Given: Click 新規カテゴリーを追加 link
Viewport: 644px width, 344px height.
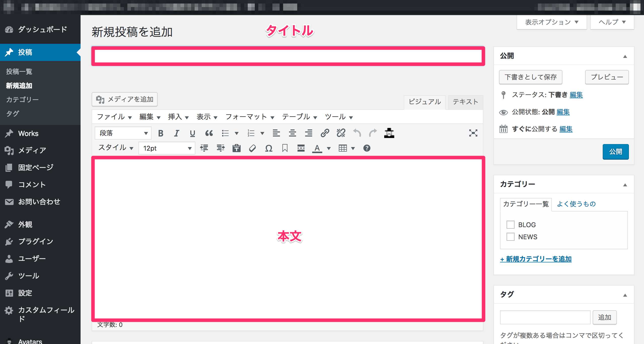Looking at the screenshot, I should point(536,259).
